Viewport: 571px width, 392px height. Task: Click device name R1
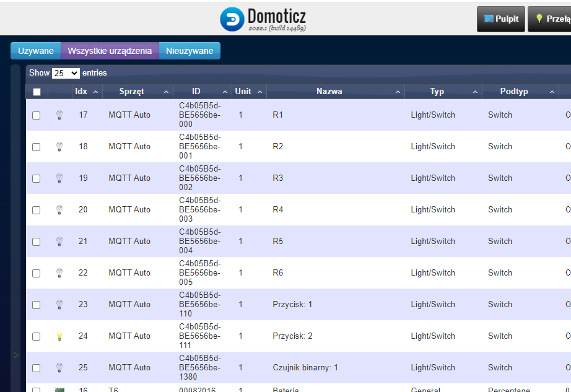[278, 115]
